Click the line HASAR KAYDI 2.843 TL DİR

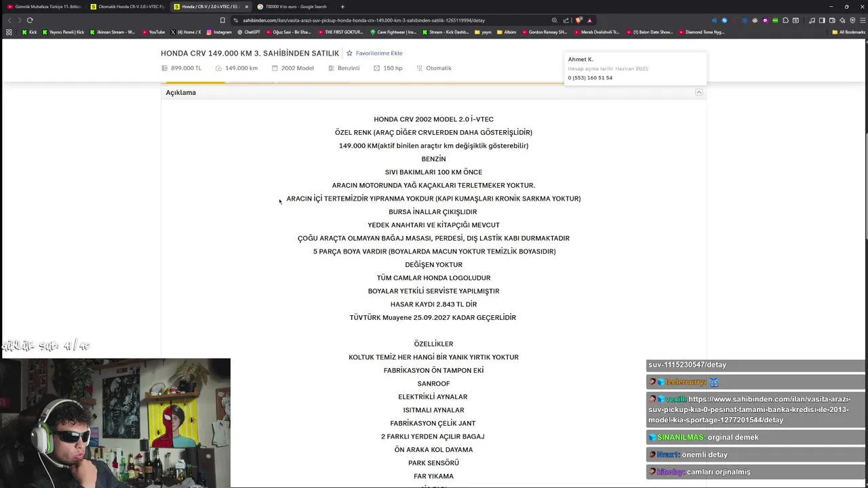click(x=433, y=304)
